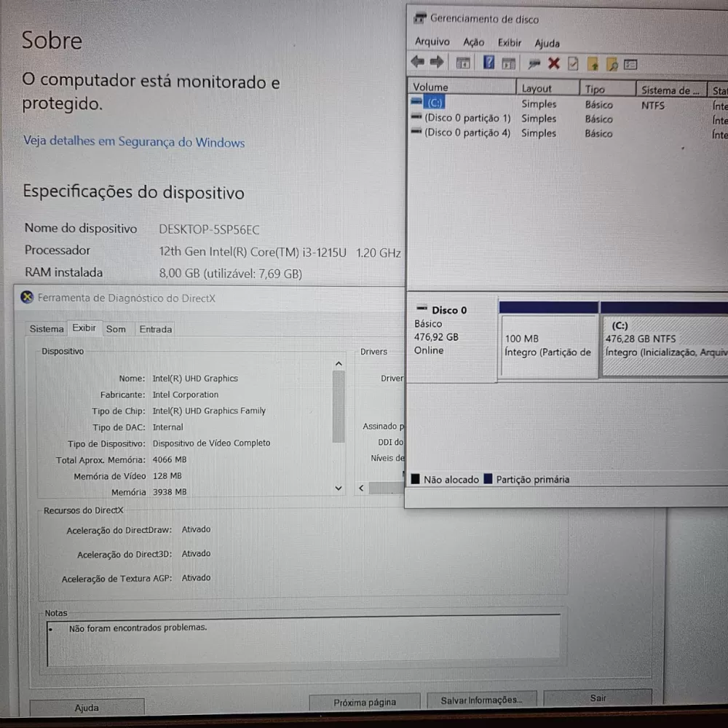Click drive icon of Disco 0 partição 4
Viewport: 728px width, 728px height.
pos(416,131)
